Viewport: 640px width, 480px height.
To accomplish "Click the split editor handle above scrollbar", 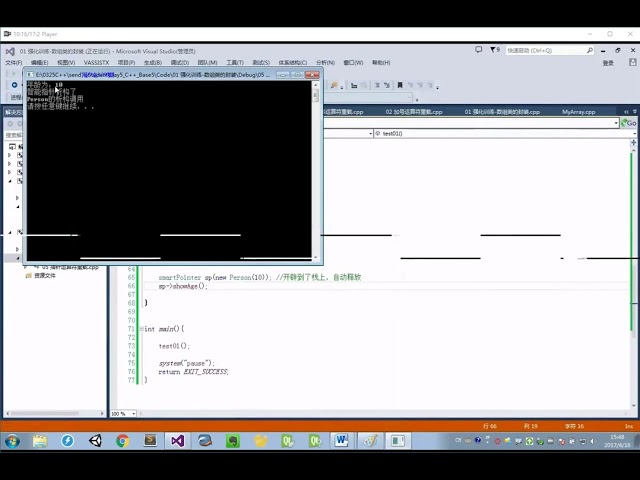I will pyautogui.click(x=633, y=142).
